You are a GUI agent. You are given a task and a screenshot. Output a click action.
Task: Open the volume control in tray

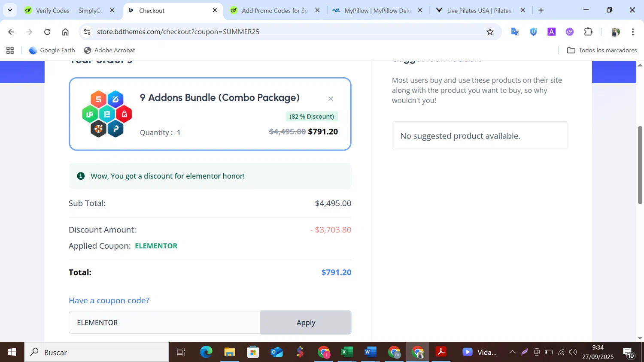coord(573,352)
